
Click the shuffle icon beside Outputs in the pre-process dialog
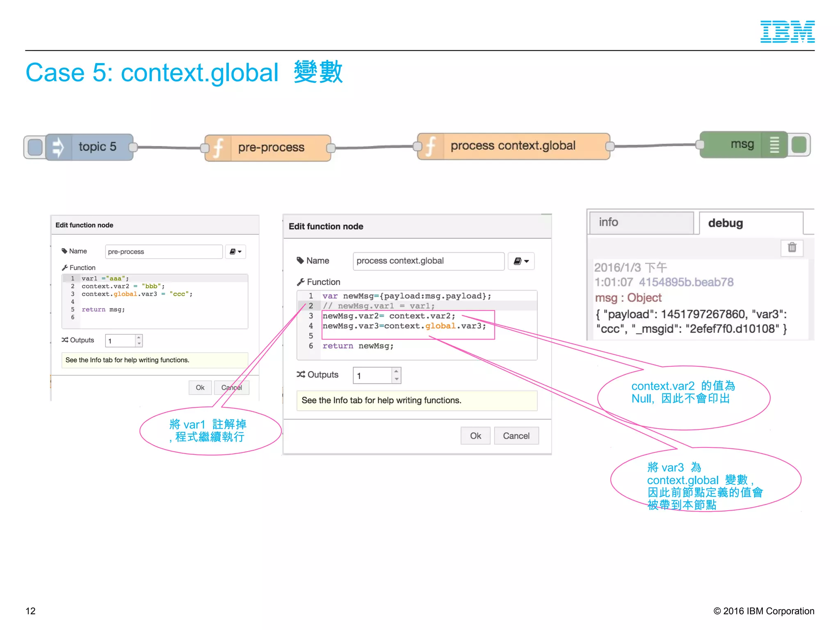pos(65,340)
